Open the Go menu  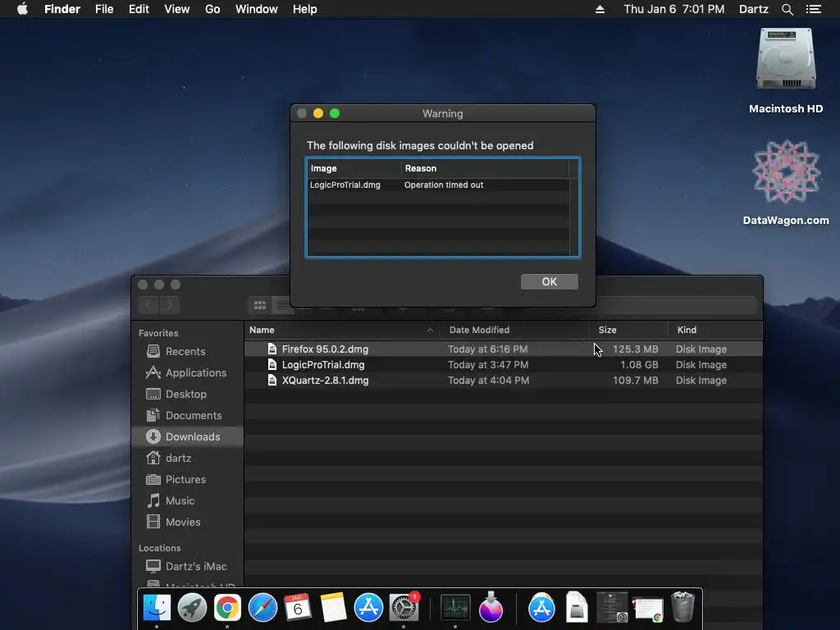click(212, 9)
